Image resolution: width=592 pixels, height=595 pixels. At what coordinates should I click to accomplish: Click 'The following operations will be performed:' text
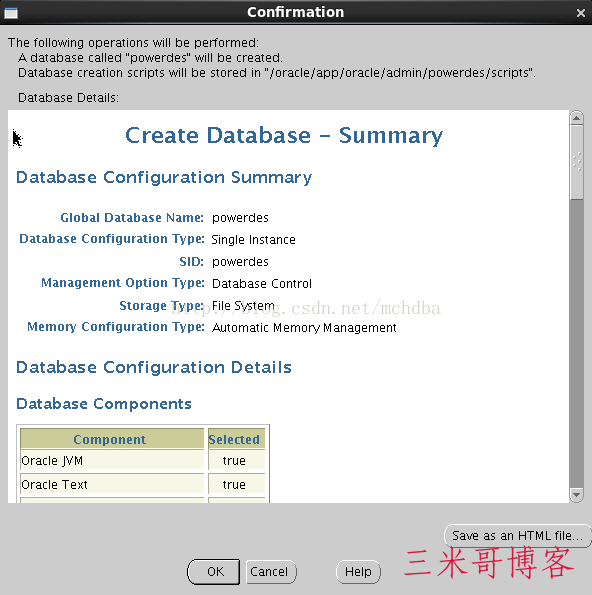point(133,42)
